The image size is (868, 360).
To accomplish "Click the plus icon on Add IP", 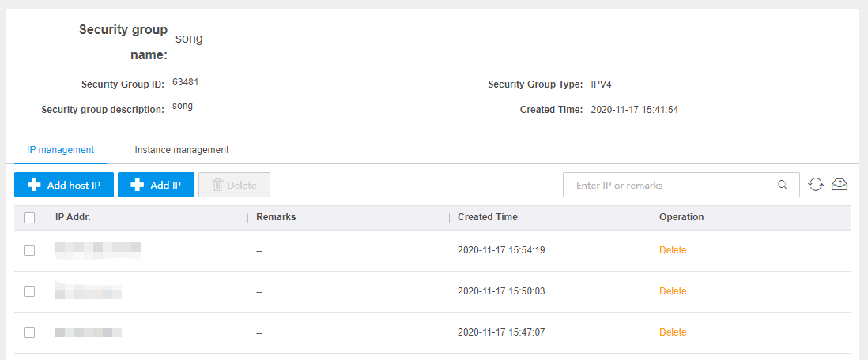I will pyautogui.click(x=138, y=186).
